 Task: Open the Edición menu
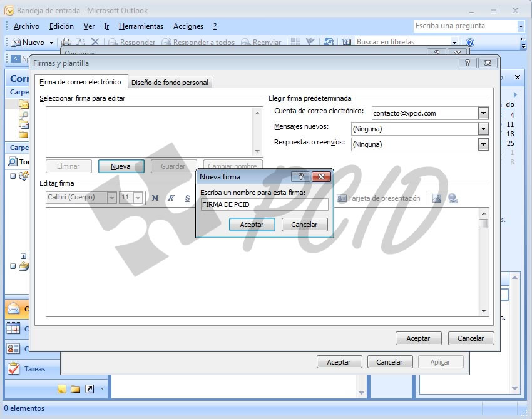pos(61,26)
